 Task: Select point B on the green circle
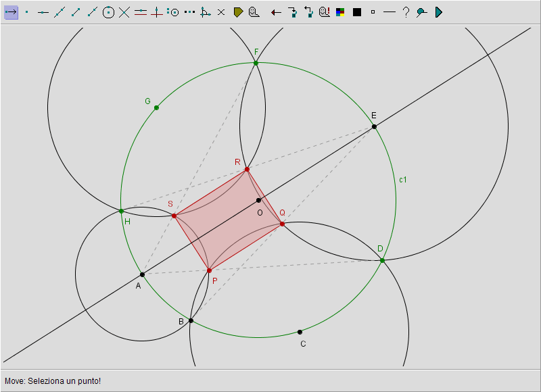click(x=191, y=320)
